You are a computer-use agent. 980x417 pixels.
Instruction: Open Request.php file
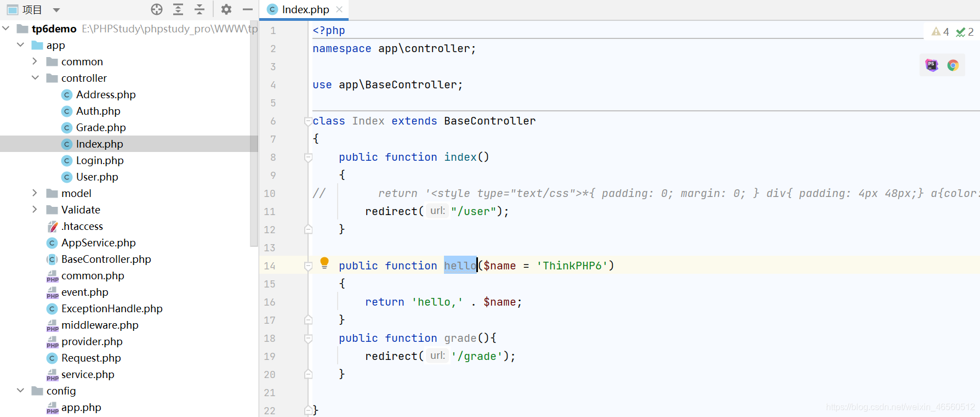click(x=91, y=358)
